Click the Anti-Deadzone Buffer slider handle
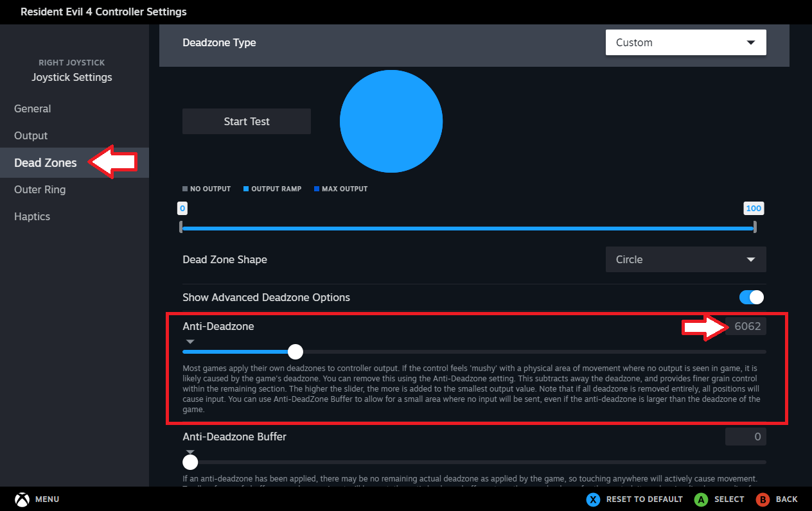The height and width of the screenshot is (511, 812). [190, 462]
